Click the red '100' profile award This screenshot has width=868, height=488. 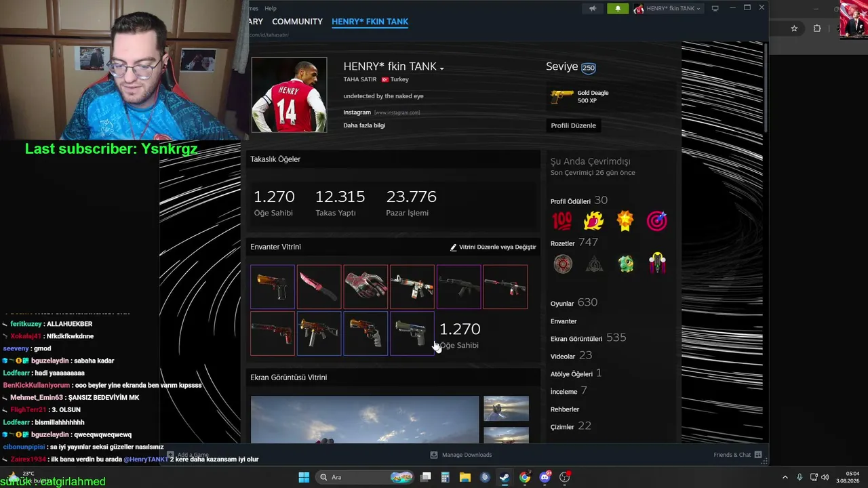pos(562,221)
